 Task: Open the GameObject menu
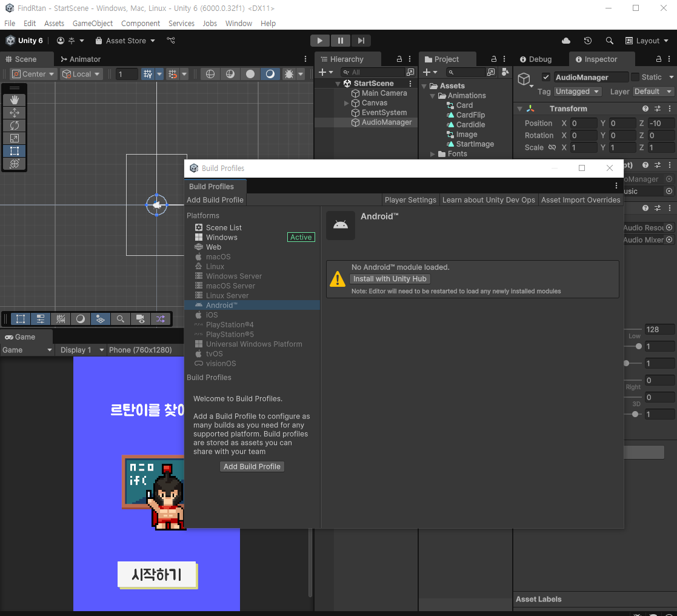coord(92,23)
